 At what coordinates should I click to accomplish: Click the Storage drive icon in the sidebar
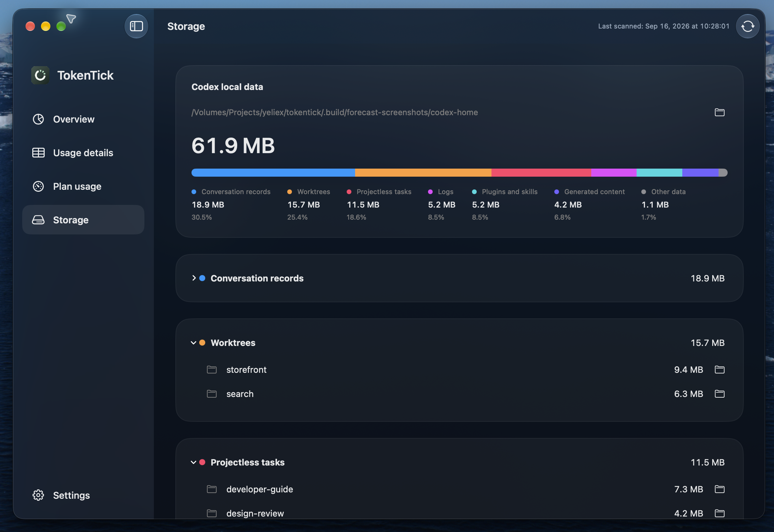[x=38, y=220]
